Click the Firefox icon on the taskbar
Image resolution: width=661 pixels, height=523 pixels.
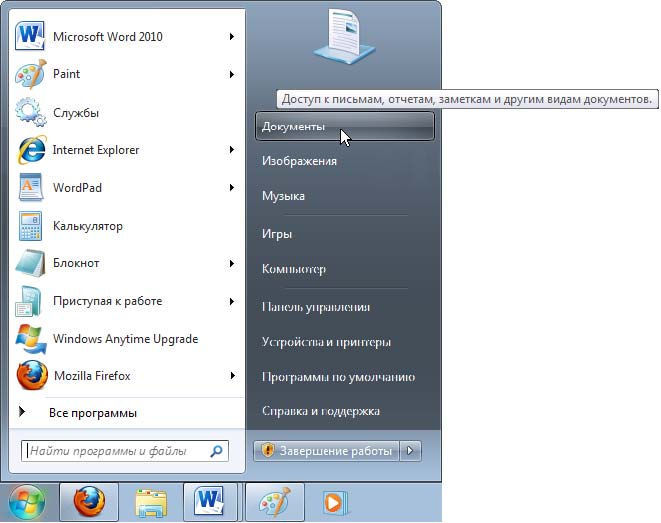click(89, 501)
